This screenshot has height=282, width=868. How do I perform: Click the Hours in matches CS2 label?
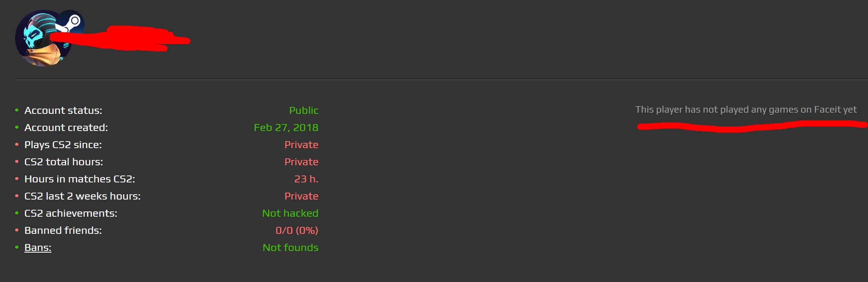coord(80,179)
